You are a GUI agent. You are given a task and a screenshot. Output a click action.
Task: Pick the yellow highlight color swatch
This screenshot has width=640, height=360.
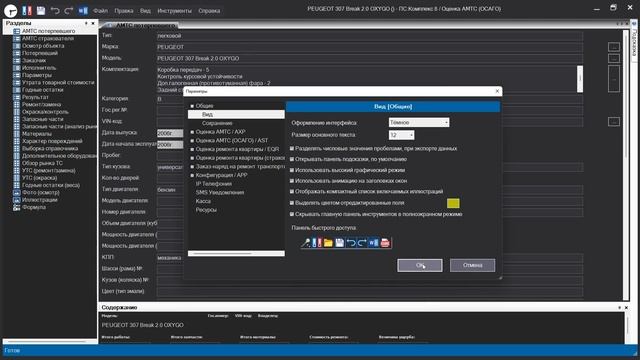pyautogui.click(x=453, y=203)
